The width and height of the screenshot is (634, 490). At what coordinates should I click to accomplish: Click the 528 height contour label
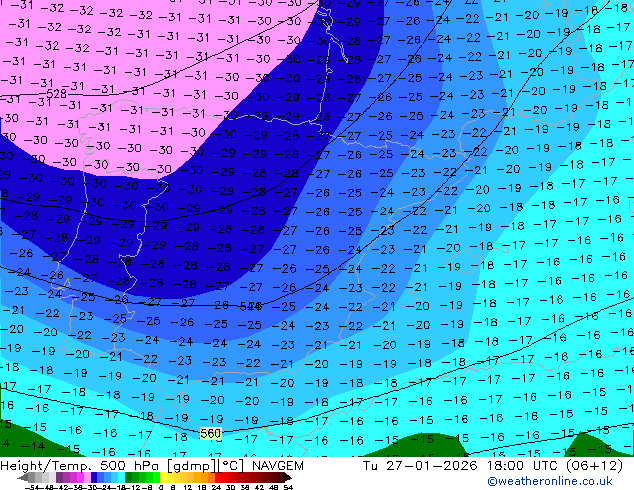pyautogui.click(x=57, y=94)
